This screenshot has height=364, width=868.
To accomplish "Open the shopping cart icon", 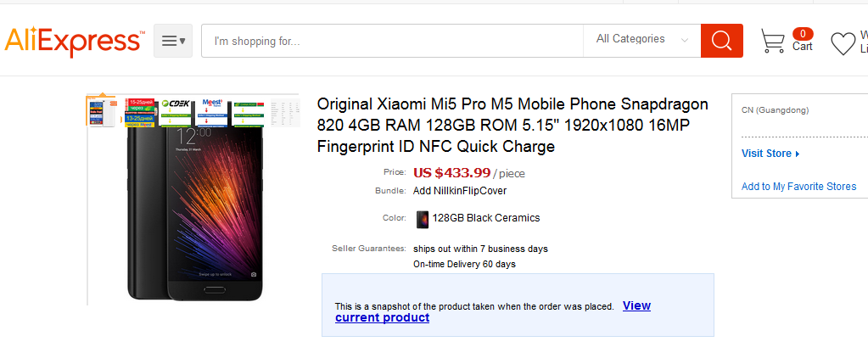I will 772,42.
